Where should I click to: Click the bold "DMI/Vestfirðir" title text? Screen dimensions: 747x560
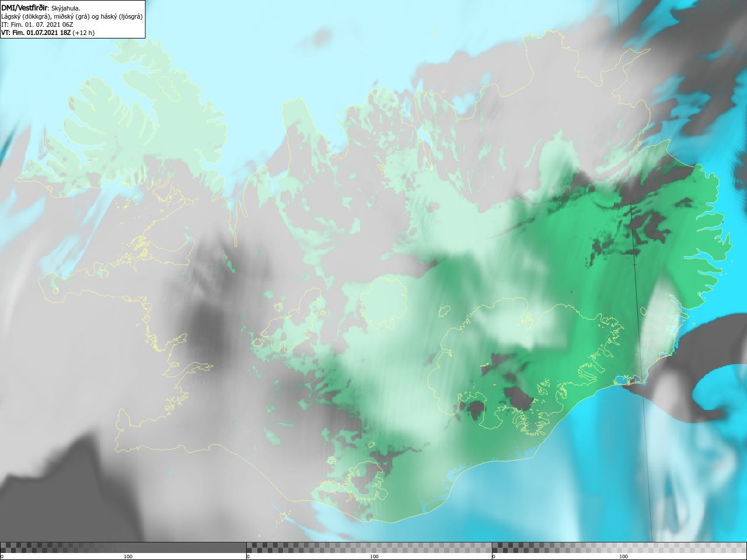point(25,8)
